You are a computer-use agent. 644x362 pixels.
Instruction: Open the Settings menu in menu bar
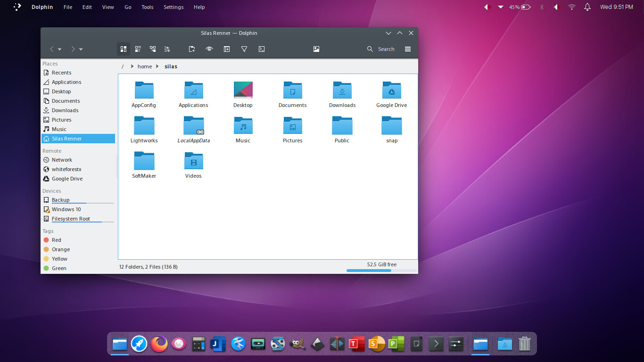pos(173,7)
